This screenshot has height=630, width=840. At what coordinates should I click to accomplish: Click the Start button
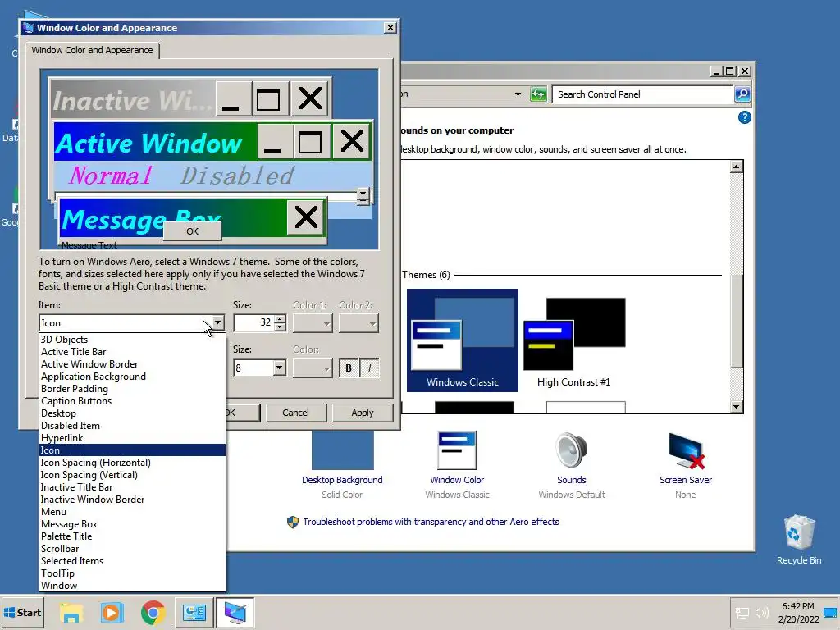[22, 612]
